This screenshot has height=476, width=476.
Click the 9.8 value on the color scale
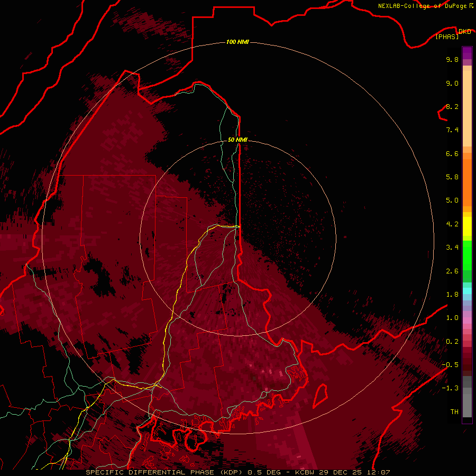click(452, 59)
